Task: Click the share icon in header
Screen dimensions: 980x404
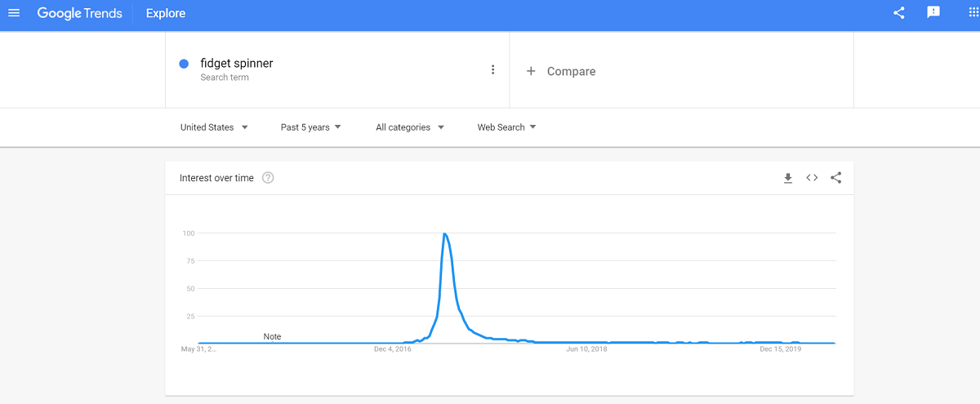Action: (899, 13)
